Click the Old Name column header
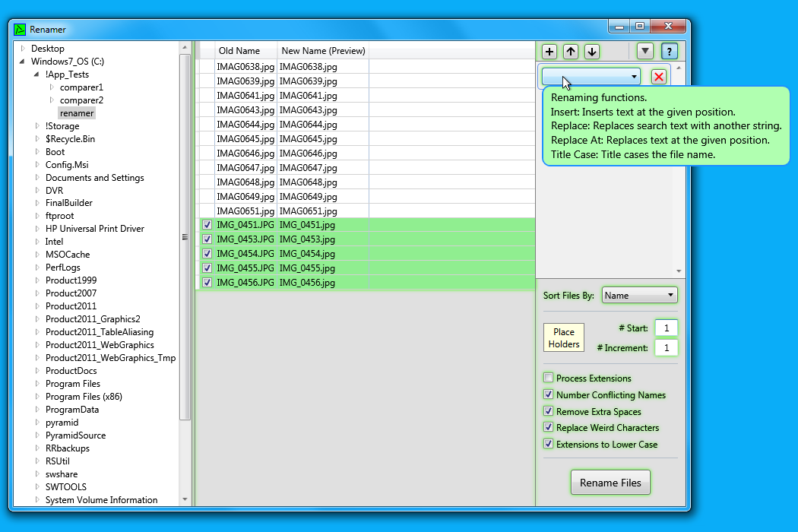The height and width of the screenshot is (532, 798). [239, 51]
